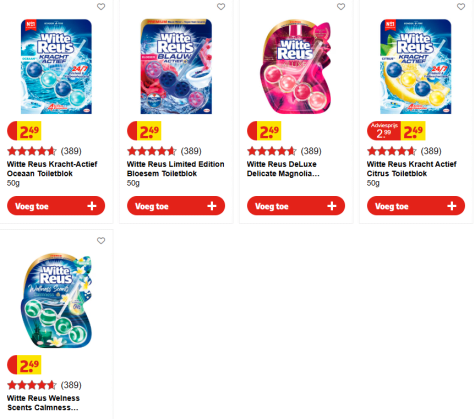Image resolution: width=475 pixels, height=419 pixels.
Task: Open Witte Reus Welness Scents Calmness title
Action: tap(43, 403)
